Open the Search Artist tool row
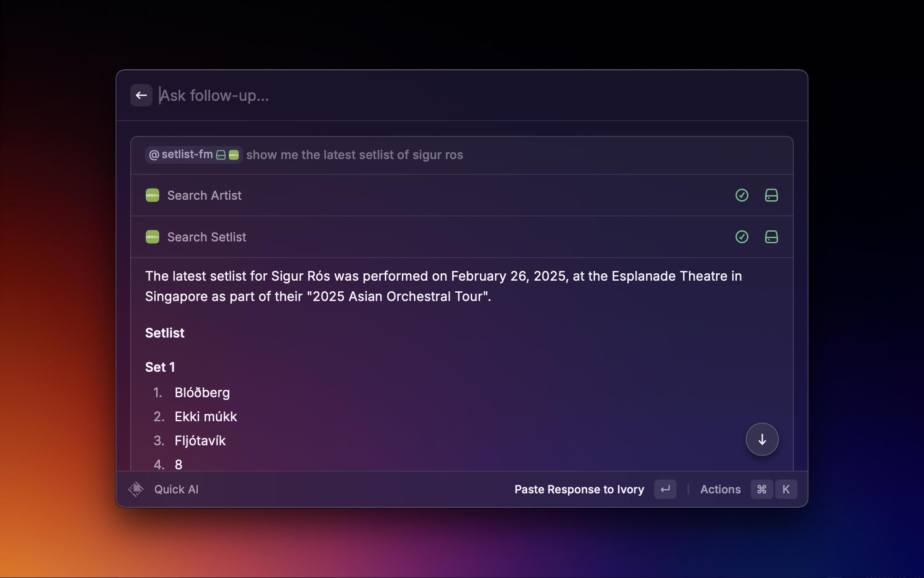The width and height of the screenshot is (924, 578). point(462,195)
